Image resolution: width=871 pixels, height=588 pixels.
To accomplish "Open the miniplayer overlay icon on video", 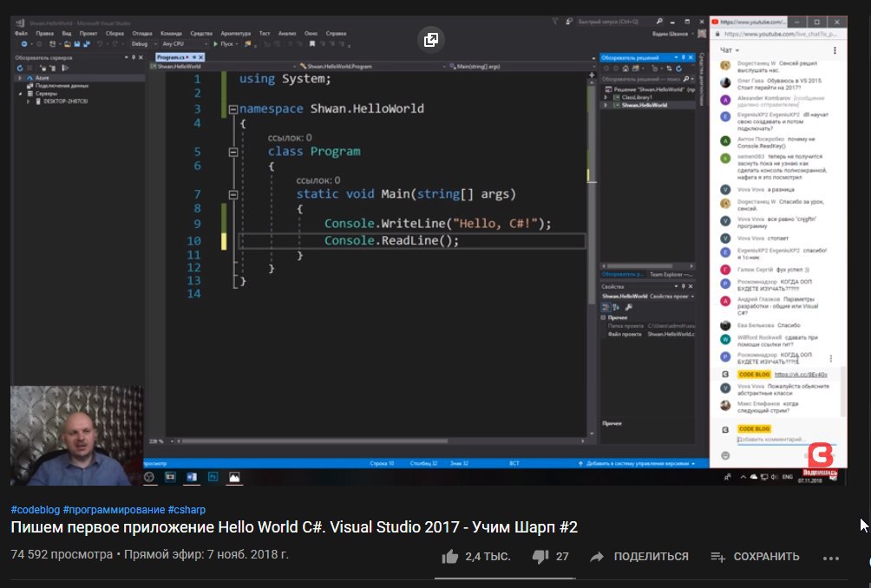I will tap(430, 39).
